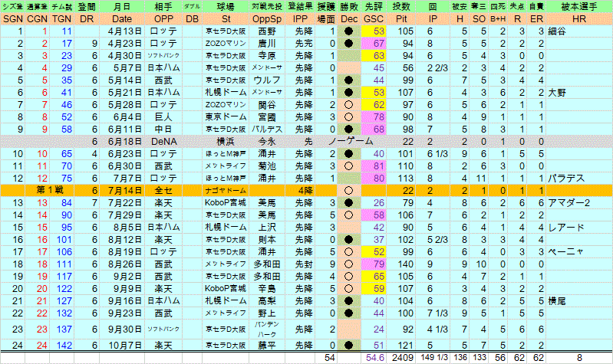Click the stadium cell 東京ドーム

click(x=226, y=117)
